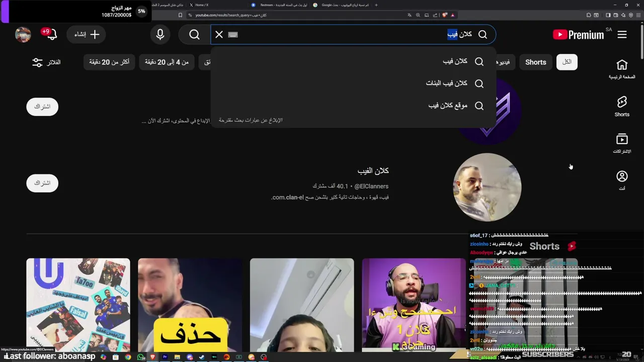Switch to the Home / X browser tab

pos(201,5)
